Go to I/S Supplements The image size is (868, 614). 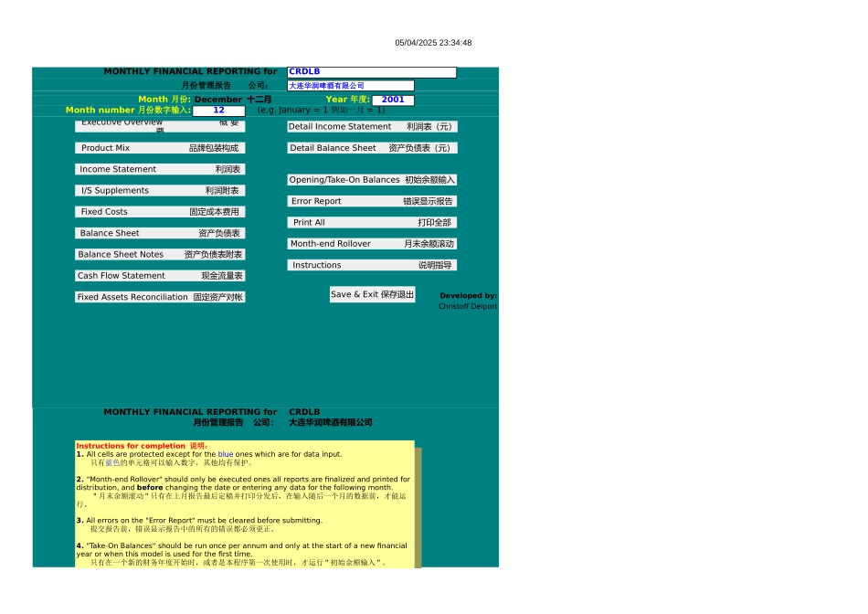pos(160,191)
